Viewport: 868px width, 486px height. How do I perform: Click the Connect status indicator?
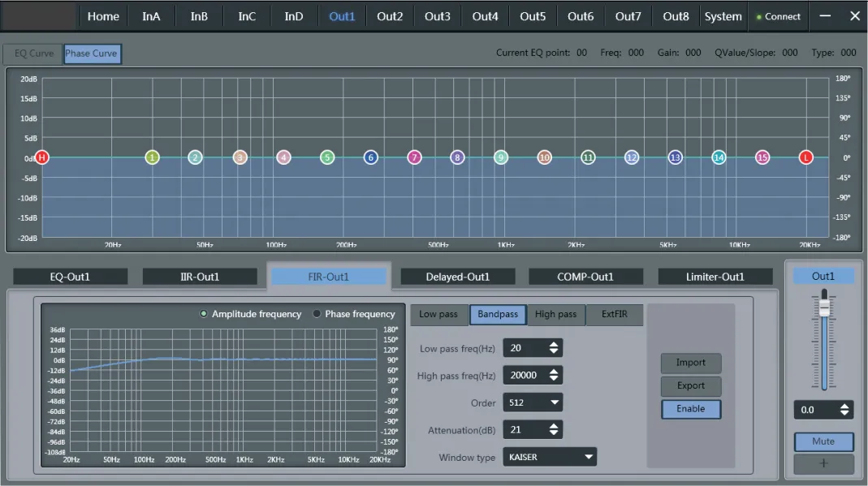(778, 16)
